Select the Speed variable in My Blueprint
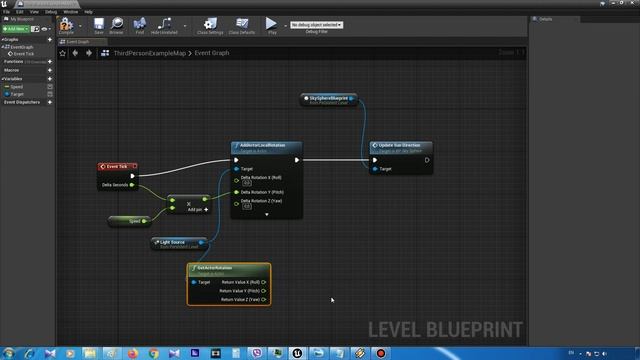Viewport: 640px width, 360px height. point(16,87)
